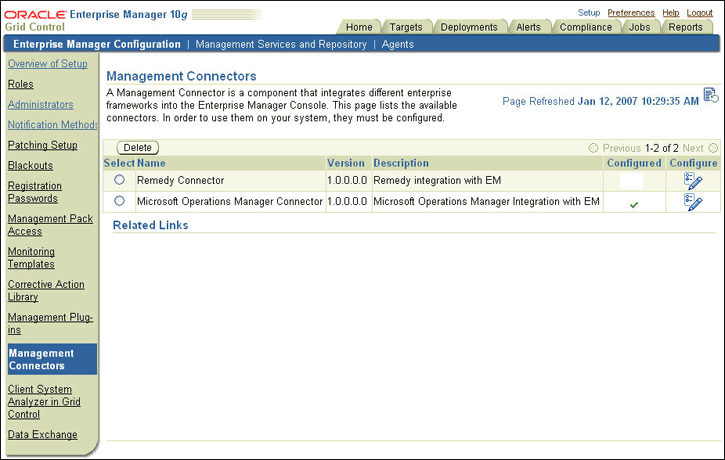725x460 pixels.
Task: Open the Patching Setup link
Action: point(43,145)
